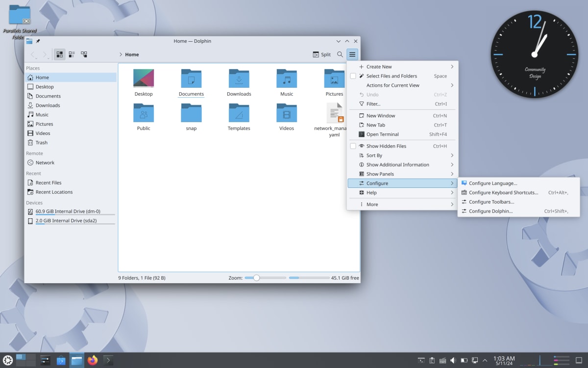Open Pictures in Places sidebar

(x=71, y=124)
